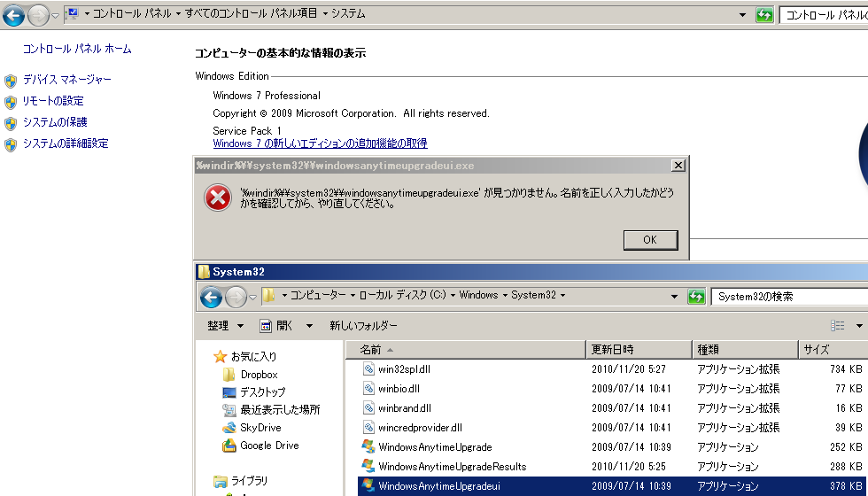868x496 pixels.
Task: Close the error dialog with X button
Action: 678,166
